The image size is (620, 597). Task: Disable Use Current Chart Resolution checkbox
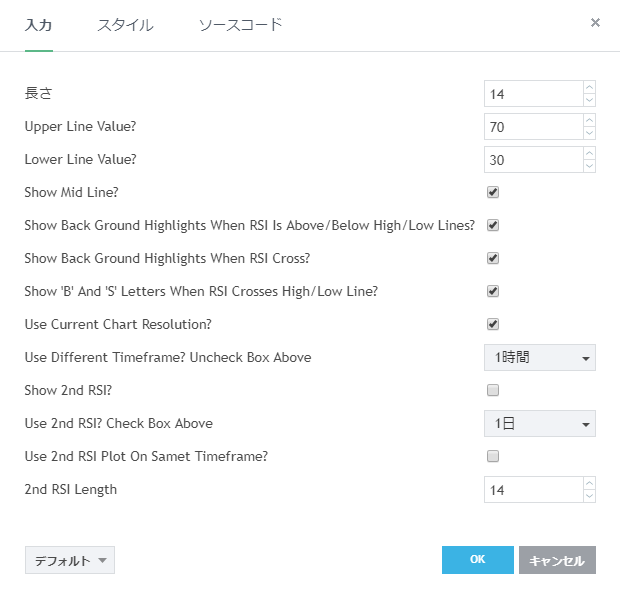coord(493,324)
